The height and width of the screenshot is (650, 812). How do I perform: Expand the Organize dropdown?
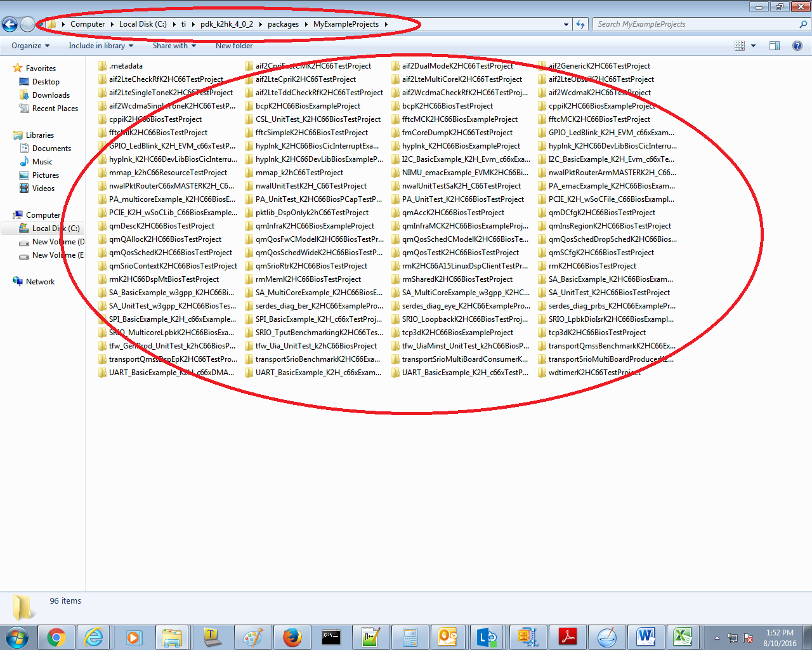click(30, 46)
